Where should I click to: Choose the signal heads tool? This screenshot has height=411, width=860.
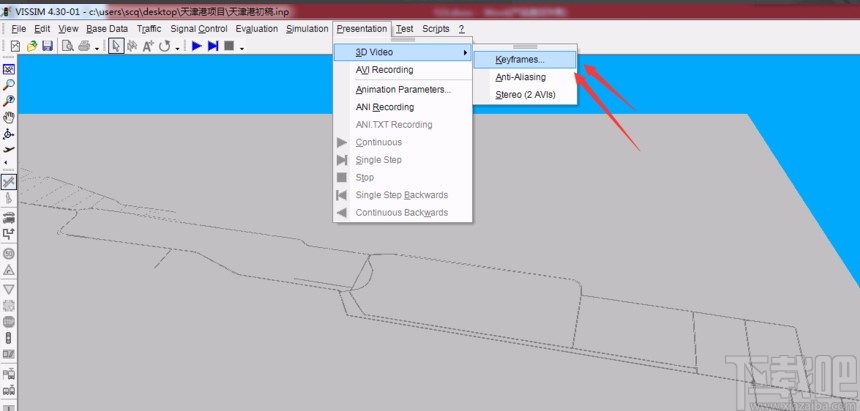point(9,338)
